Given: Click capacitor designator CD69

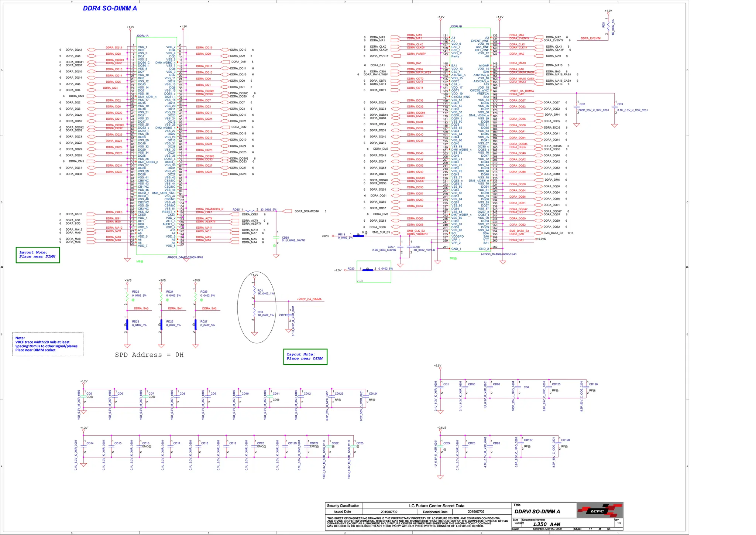Looking at the screenshot, I should [x=285, y=238].
